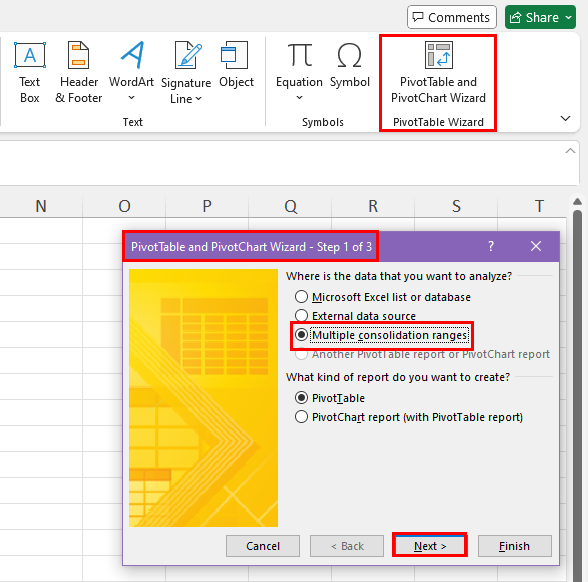Open the Equation dropdown arrow
The image size is (588, 582).
click(x=299, y=98)
